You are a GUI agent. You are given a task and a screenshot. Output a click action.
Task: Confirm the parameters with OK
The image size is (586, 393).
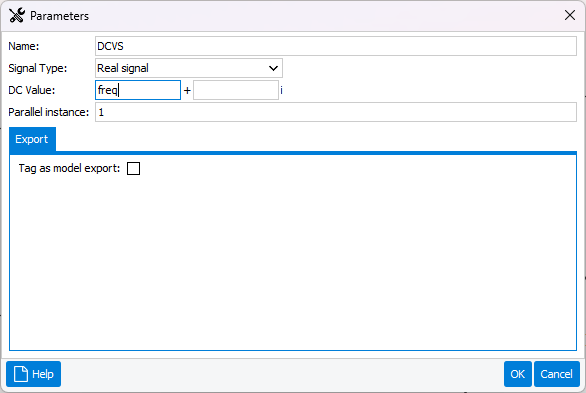pos(518,374)
